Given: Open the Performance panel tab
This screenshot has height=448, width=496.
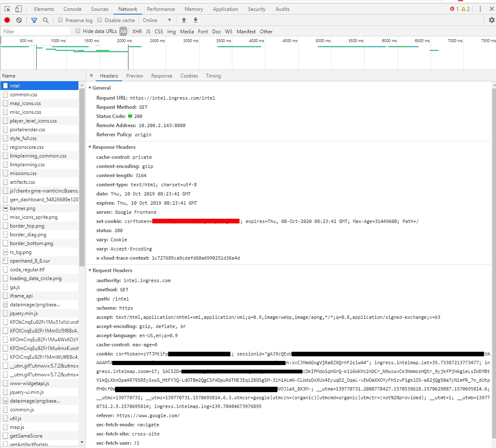Looking at the screenshot, I should pyautogui.click(x=161, y=9).
